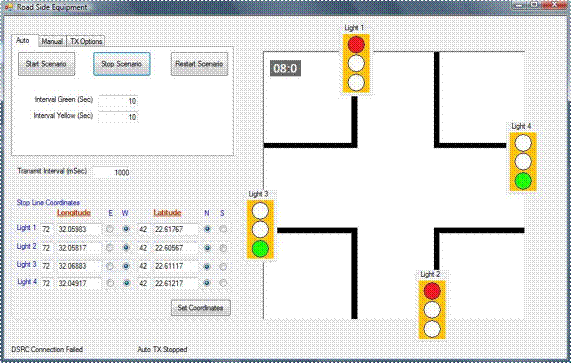Click the 08:0 countdown timer display

coord(285,68)
